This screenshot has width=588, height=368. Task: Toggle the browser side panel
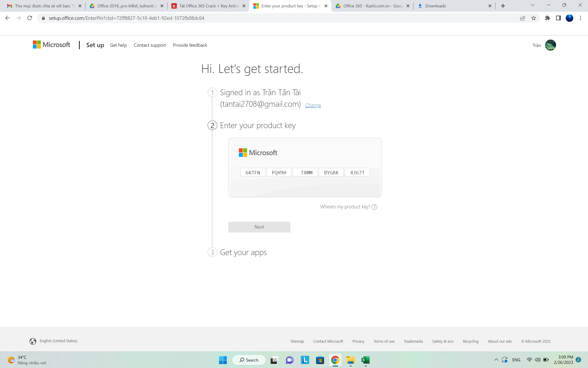[558, 18]
